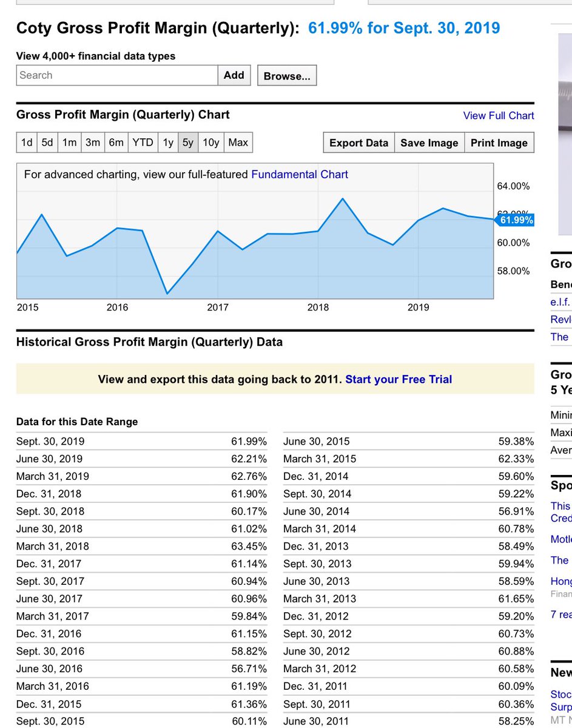Click the 62.21% value for June 30, 2019
Viewport: 572px width, 728px height.
click(x=249, y=459)
